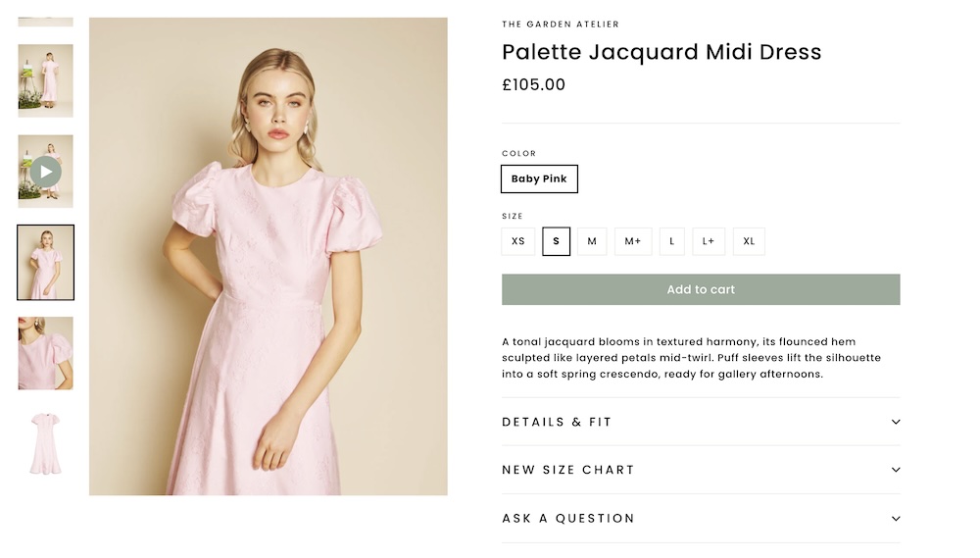Image resolution: width=980 pixels, height=558 pixels.
Task: Show the close-up sleeve detail thumbnail
Action: [x=45, y=353]
